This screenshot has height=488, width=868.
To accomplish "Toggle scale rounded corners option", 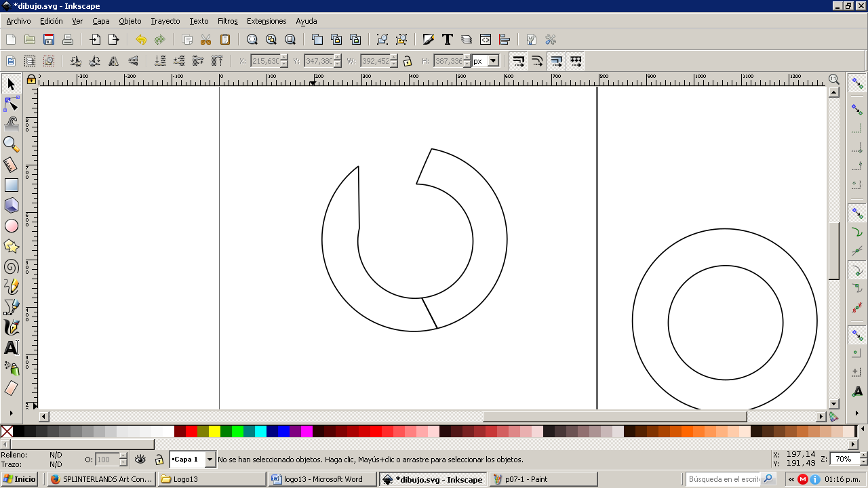I will tap(537, 61).
